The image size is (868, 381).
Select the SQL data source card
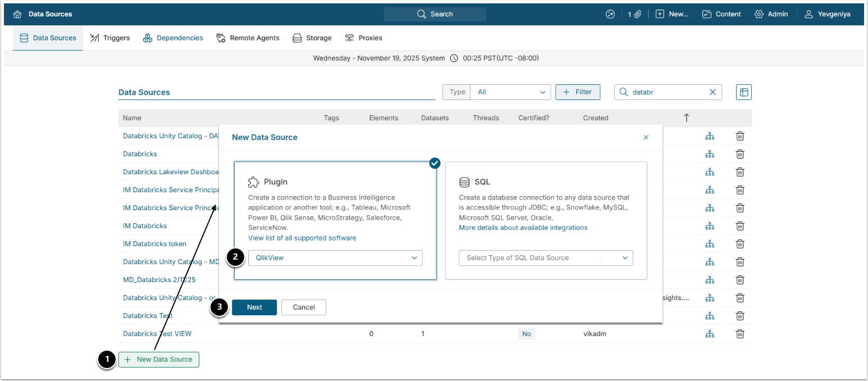click(546, 220)
